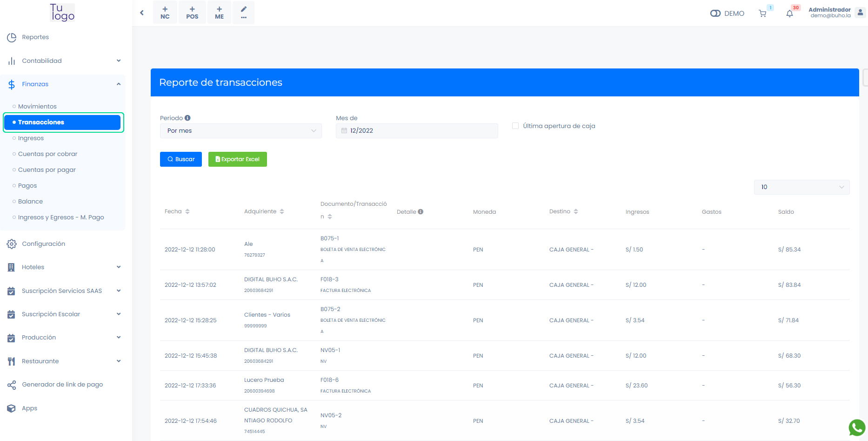
Task: Click the NC plus shortcut
Action: (x=165, y=13)
